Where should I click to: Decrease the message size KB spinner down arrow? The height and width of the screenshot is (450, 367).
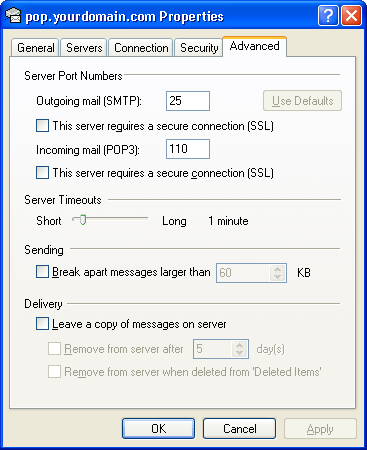coord(277,277)
